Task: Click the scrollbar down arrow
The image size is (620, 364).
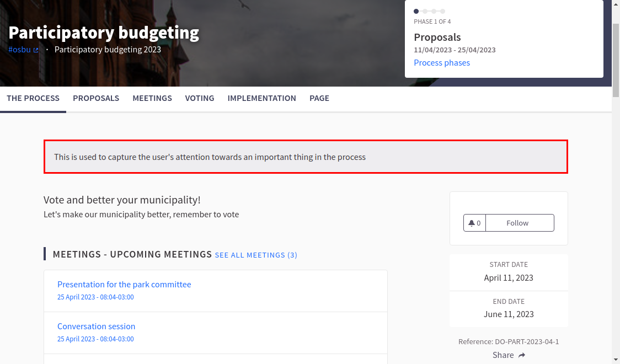Action: pyautogui.click(x=616, y=360)
